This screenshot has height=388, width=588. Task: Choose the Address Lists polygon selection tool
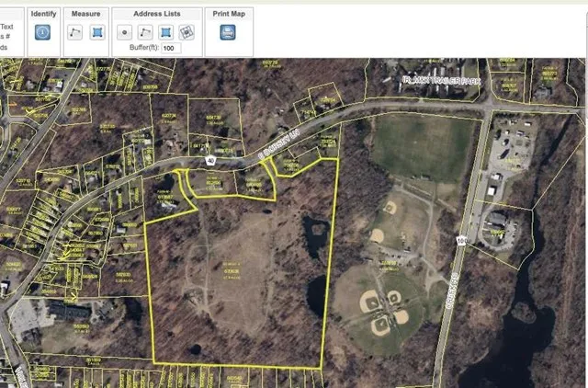(165, 32)
